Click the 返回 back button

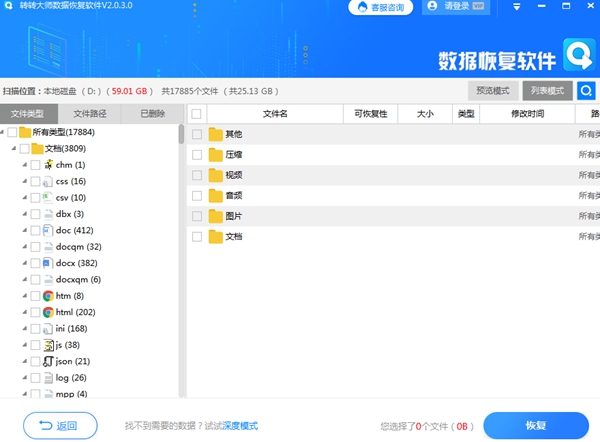pyautogui.click(x=60, y=426)
